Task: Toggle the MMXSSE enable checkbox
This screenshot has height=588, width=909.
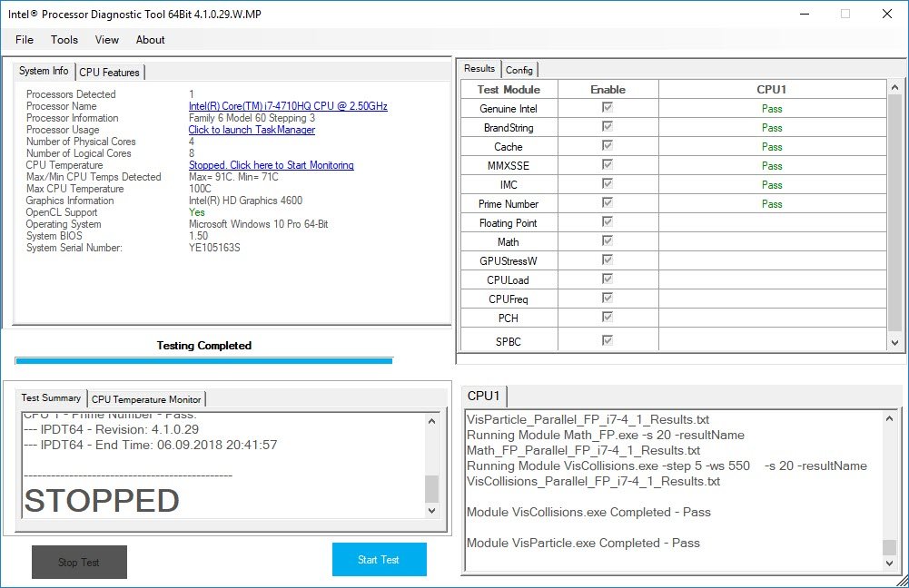Action: tap(608, 164)
